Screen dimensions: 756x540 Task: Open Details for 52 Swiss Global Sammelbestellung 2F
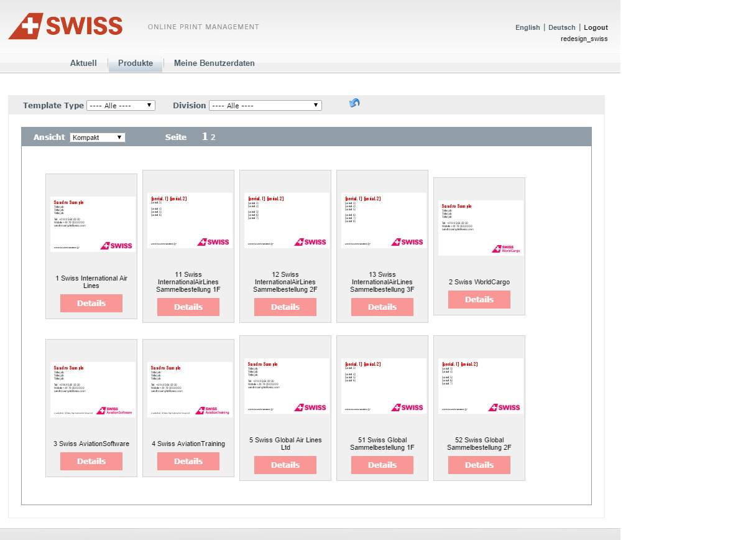click(x=479, y=465)
